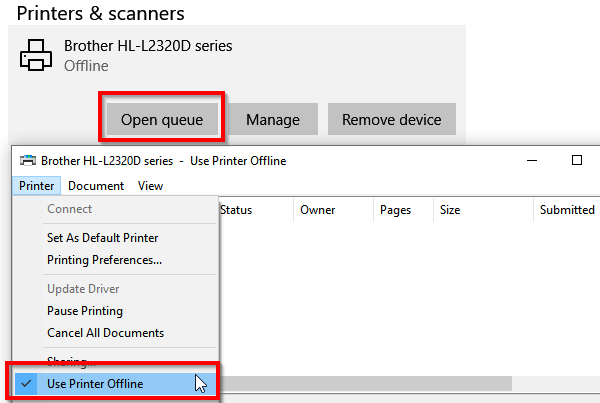
Task: Choose Cancel All Documents
Action: tap(117, 333)
